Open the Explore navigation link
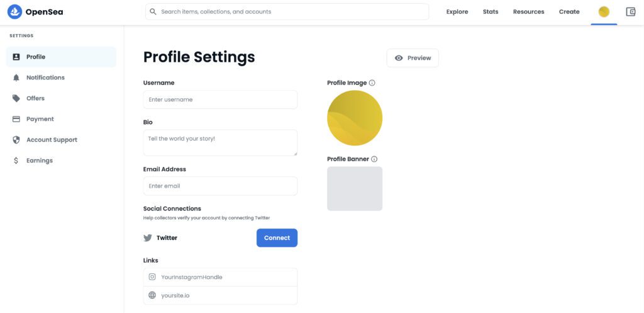 tap(457, 12)
